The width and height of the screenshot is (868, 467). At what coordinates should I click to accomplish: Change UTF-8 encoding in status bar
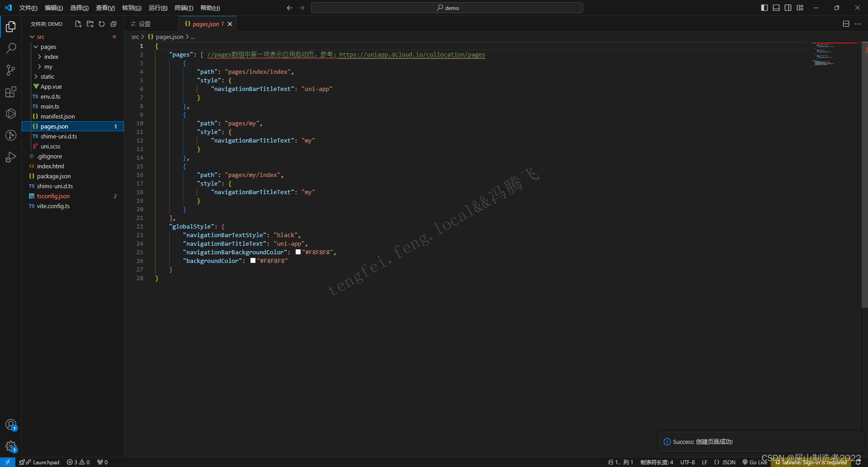688,462
